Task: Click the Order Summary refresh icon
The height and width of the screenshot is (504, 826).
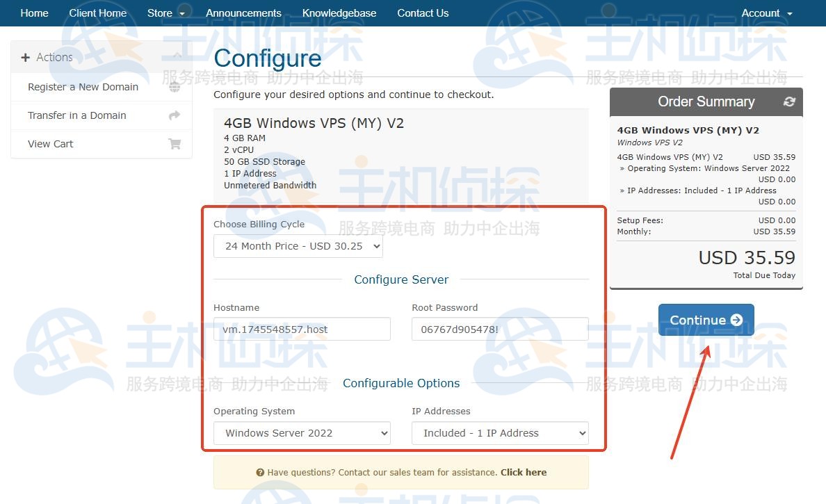Action: coord(788,101)
